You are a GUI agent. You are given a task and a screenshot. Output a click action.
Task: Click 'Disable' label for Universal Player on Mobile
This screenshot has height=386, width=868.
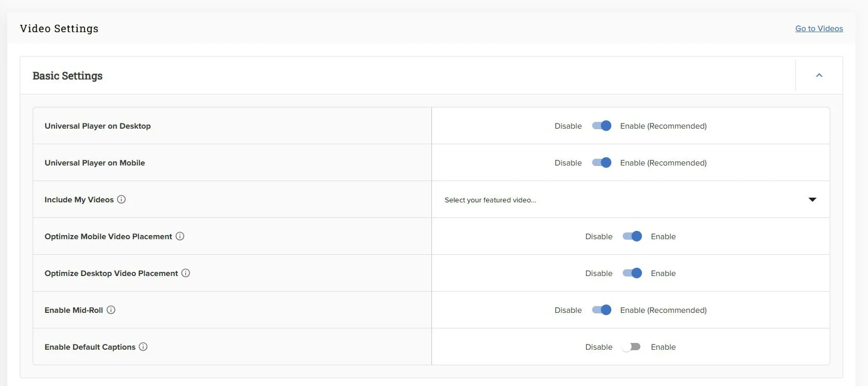click(568, 163)
